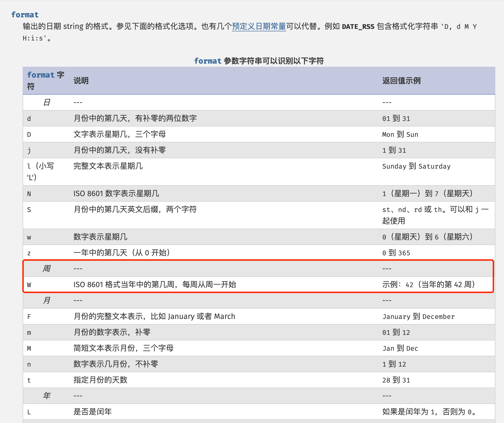Click 'Sunday 到 Saturday' example text
The height and width of the screenshot is (423, 504).
click(x=416, y=166)
